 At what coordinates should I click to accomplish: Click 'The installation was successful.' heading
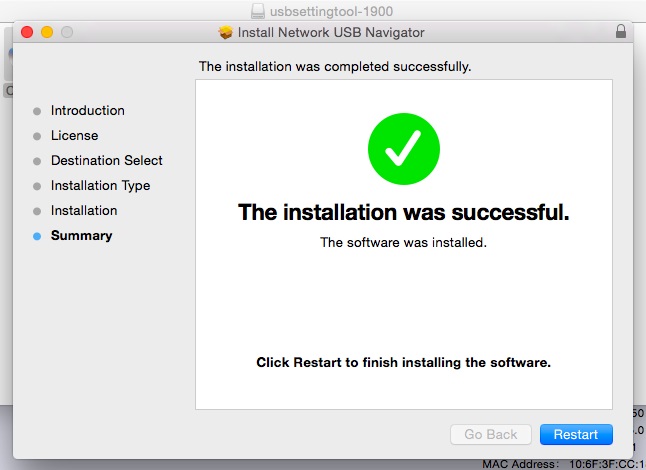pyautogui.click(x=404, y=213)
